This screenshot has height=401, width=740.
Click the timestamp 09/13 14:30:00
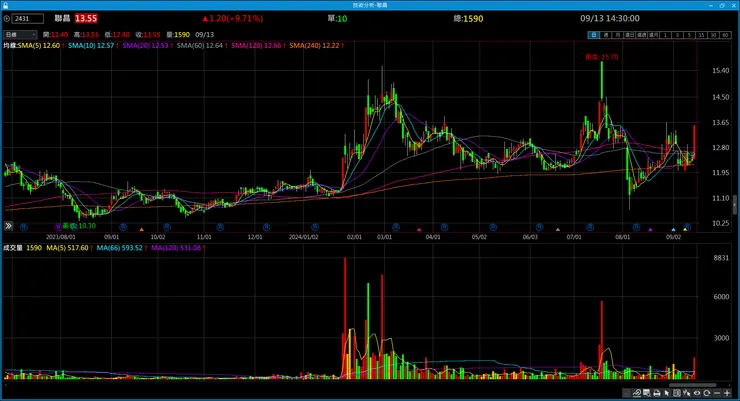point(610,18)
